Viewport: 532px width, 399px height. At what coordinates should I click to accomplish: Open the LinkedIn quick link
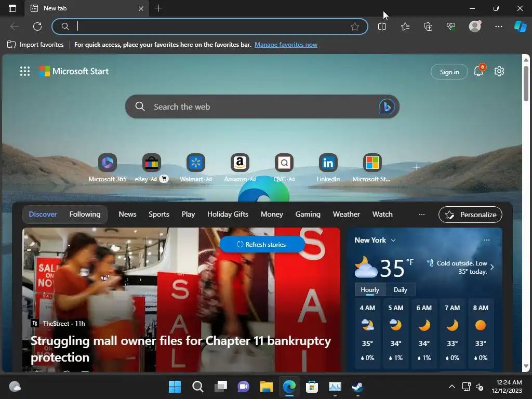328,163
